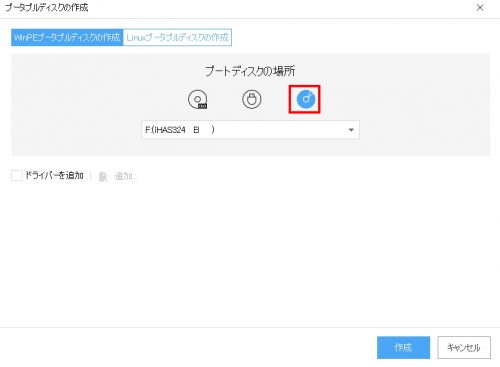This screenshot has width=500, height=367.
Task: Click the 作成 create button
Action: tap(403, 347)
